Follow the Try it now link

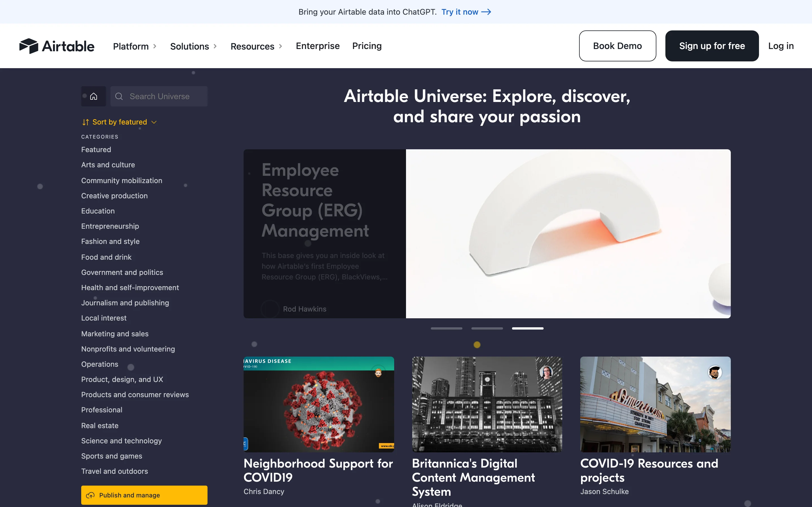[x=466, y=12]
